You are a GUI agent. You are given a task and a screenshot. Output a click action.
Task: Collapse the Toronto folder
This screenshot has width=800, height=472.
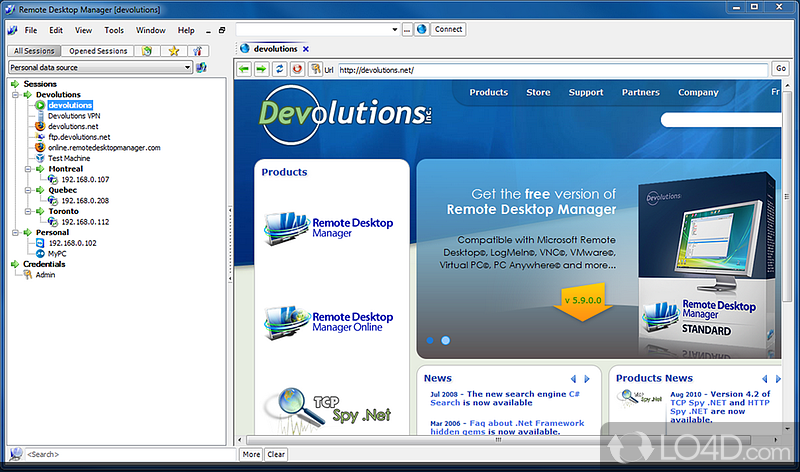[x=29, y=211]
